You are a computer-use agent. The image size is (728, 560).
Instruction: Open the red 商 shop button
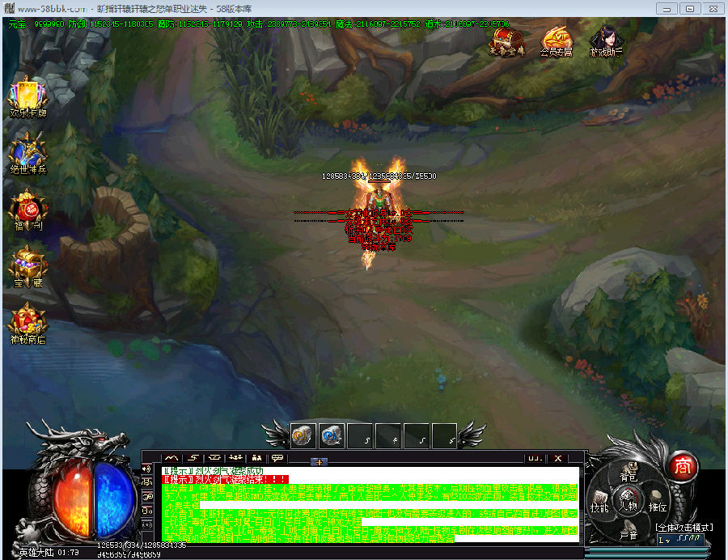(x=683, y=466)
